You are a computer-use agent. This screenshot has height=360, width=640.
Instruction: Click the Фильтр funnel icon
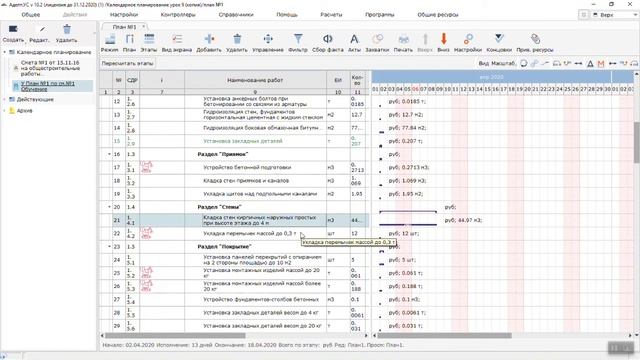point(298,39)
